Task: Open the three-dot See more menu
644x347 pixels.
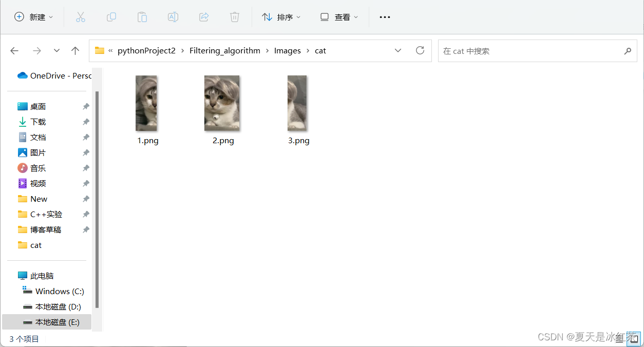Action: [x=385, y=17]
